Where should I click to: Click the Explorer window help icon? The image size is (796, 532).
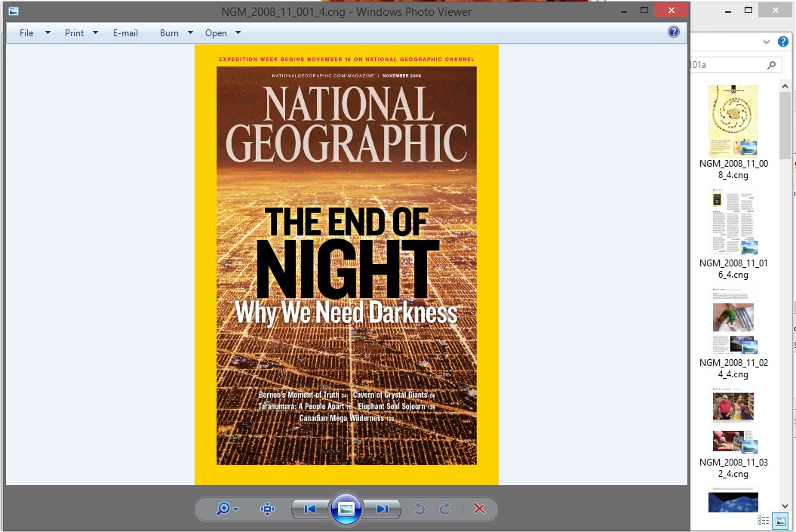tap(783, 42)
